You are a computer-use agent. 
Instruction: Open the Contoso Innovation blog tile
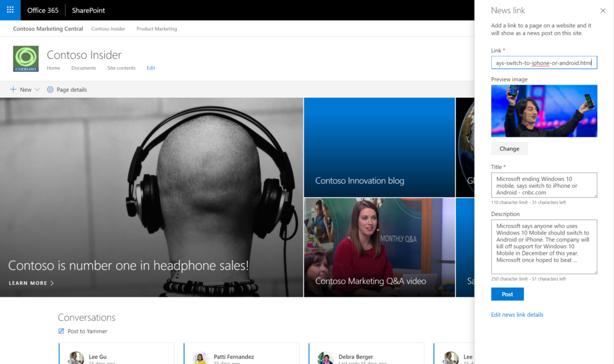coord(380,148)
